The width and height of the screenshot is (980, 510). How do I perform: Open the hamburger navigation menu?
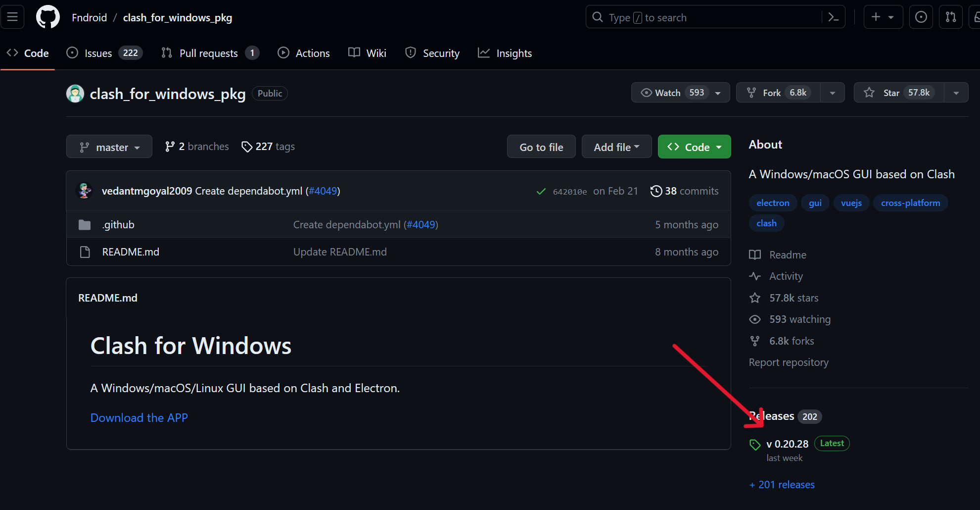[12, 17]
